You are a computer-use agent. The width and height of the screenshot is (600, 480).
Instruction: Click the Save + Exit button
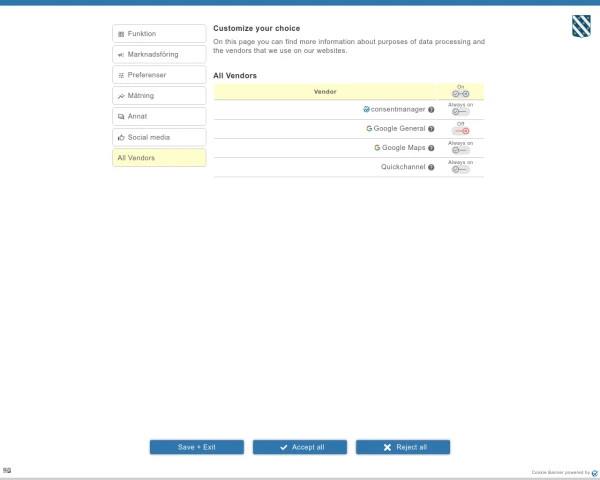click(x=197, y=447)
